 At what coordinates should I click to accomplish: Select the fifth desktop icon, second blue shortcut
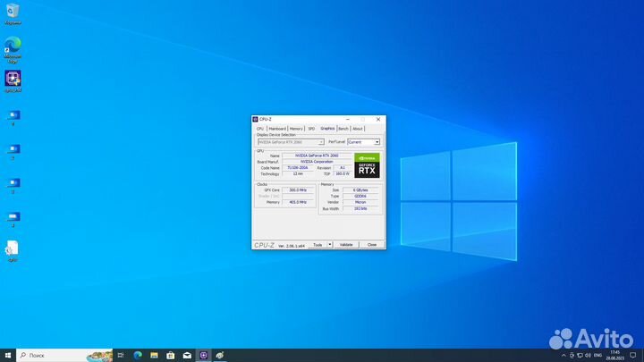point(13,149)
